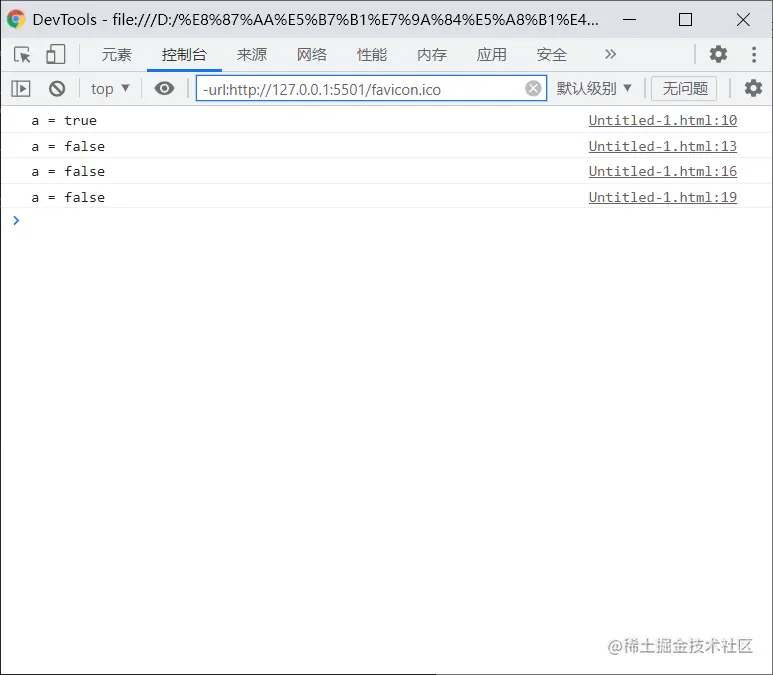Screen dimensions: 773x675
Task: Open source link Untitled-1.html:13
Action: pos(663,146)
